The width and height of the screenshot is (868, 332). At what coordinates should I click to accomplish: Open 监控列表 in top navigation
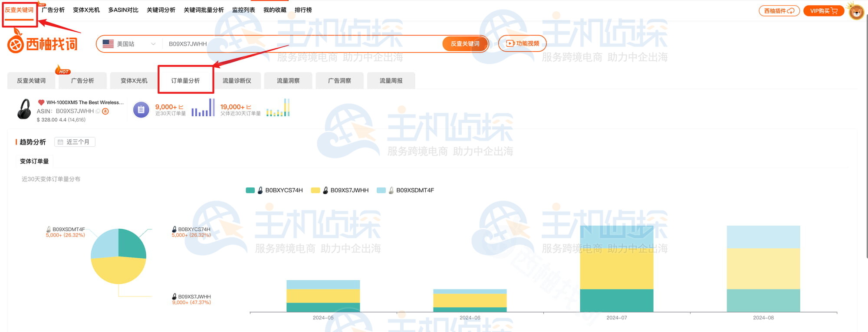243,10
